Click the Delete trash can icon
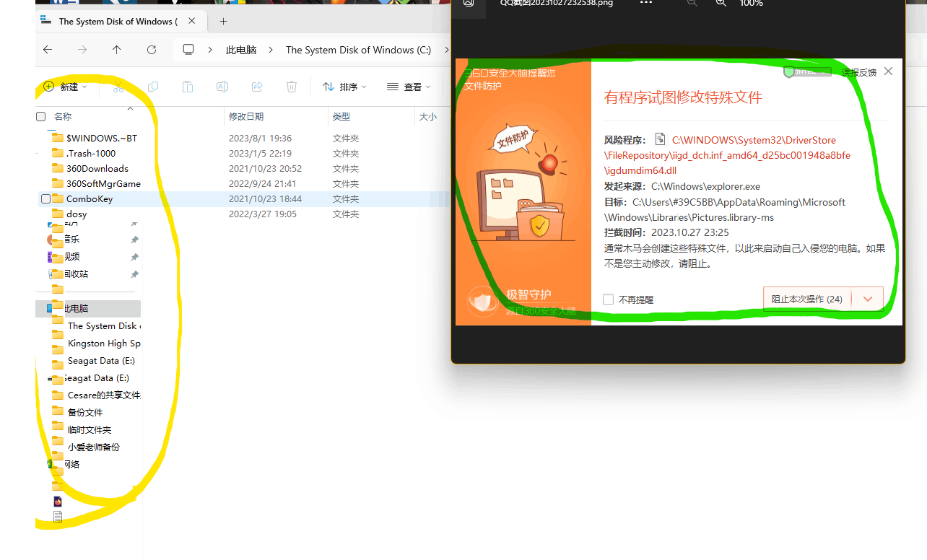The image size is (927, 560). point(292,87)
